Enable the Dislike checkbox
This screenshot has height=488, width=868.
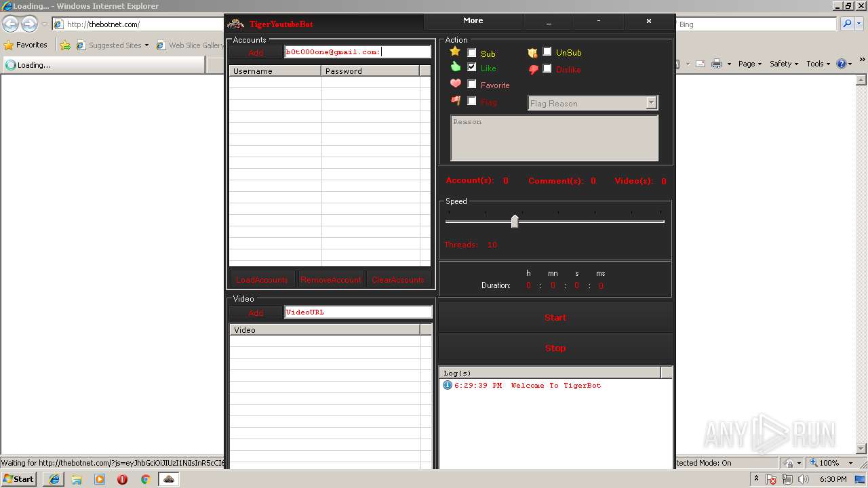click(x=547, y=68)
